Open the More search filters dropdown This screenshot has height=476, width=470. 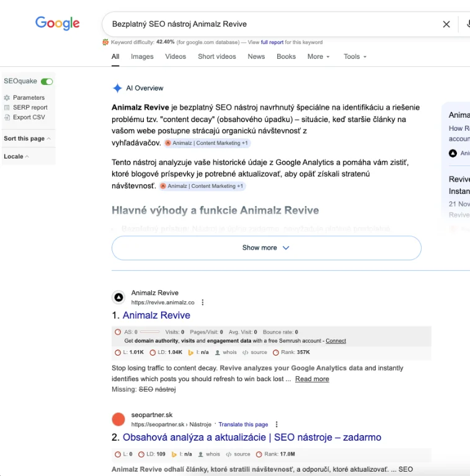[x=318, y=56]
